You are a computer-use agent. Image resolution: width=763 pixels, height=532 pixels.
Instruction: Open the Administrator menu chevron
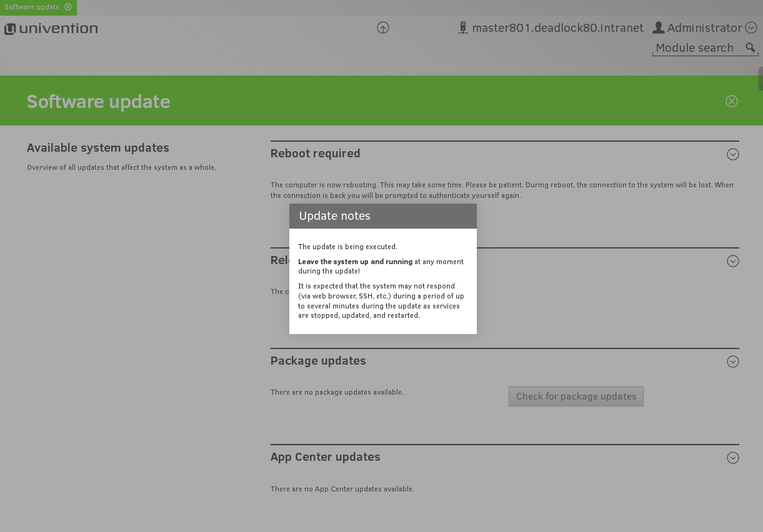pyautogui.click(x=751, y=27)
